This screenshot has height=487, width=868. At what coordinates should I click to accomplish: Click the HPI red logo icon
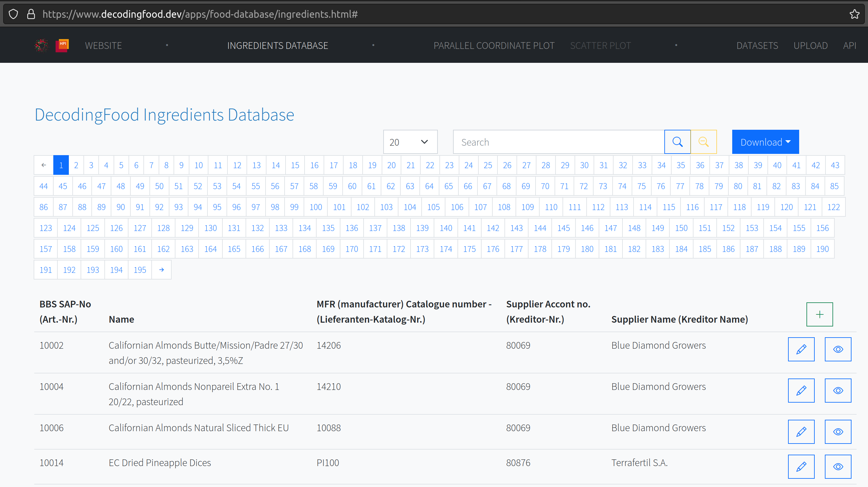coord(62,45)
